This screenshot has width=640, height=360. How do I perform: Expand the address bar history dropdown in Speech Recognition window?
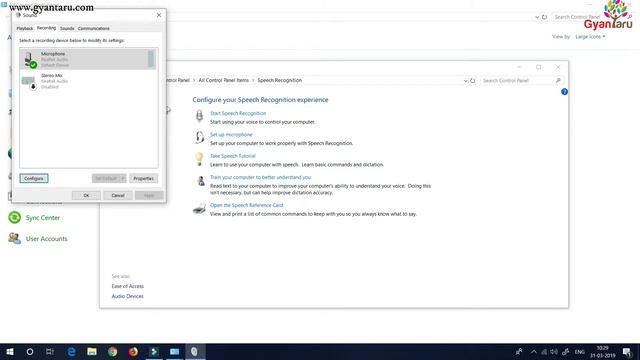(465, 81)
